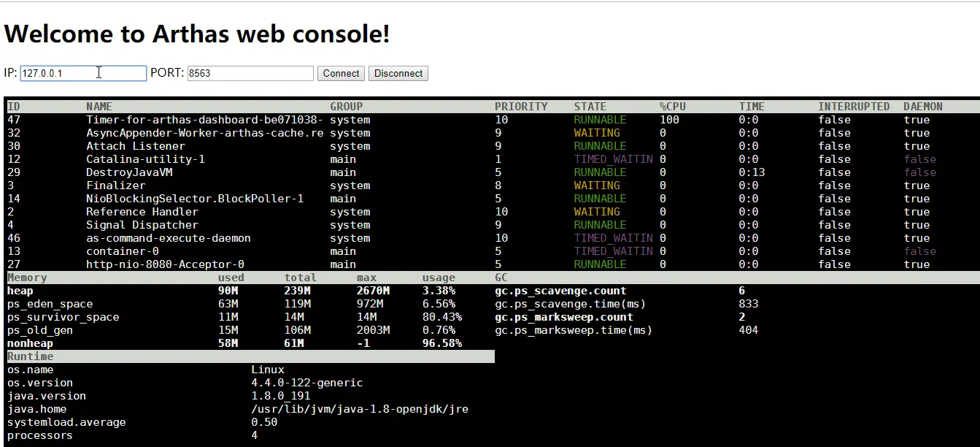980x447 pixels.
Task: Click the os.version value 4.4.0-122-generic
Action: (x=307, y=383)
